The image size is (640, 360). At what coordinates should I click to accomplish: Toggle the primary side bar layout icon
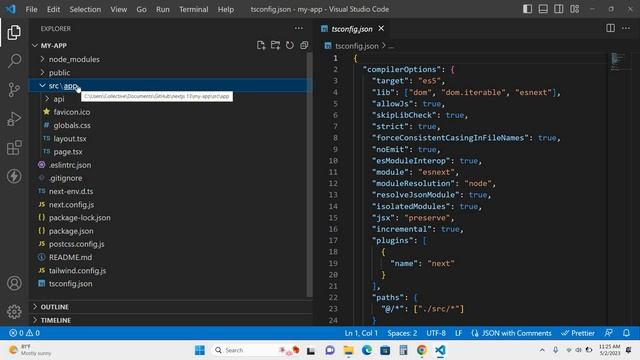(x=527, y=9)
